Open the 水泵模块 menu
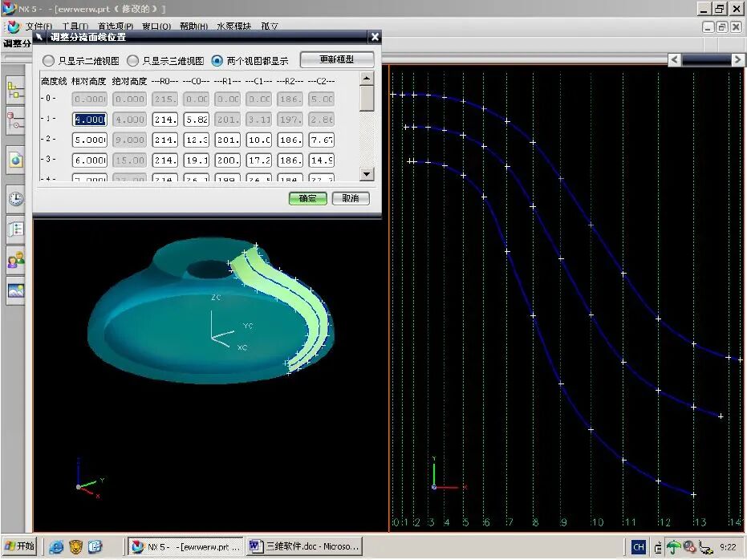 pyautogui.click(x=234, y=26)
